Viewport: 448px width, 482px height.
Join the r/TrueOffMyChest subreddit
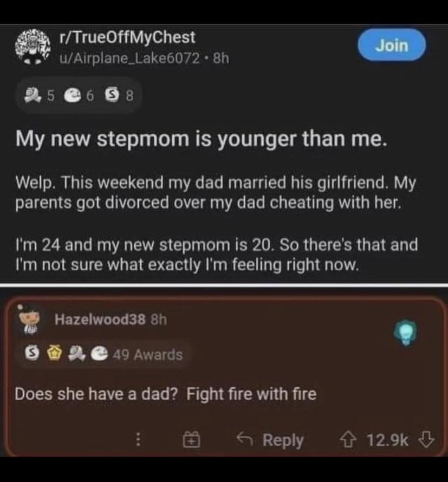point(392,45)
